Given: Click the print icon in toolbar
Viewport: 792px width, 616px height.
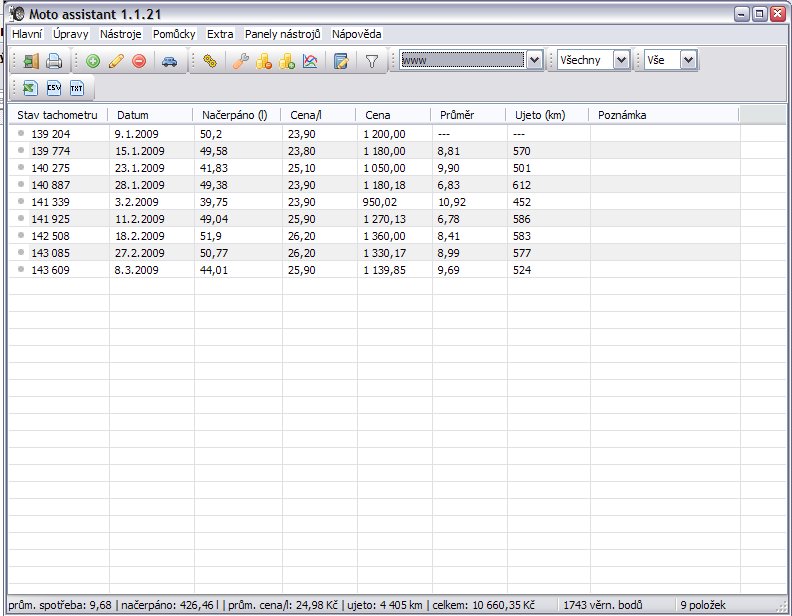Looking at the screenshot, I should pyautogui.click(x=54, y=61).
